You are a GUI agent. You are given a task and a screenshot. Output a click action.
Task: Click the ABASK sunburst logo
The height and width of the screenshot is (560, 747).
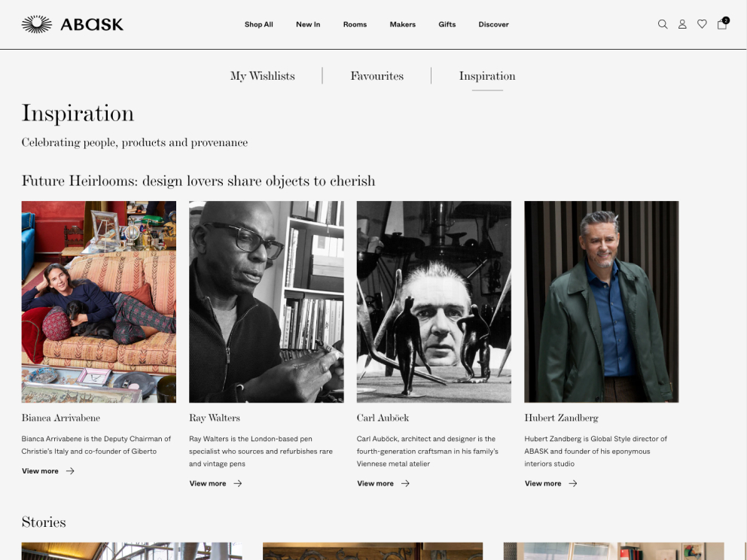(37, 25)
